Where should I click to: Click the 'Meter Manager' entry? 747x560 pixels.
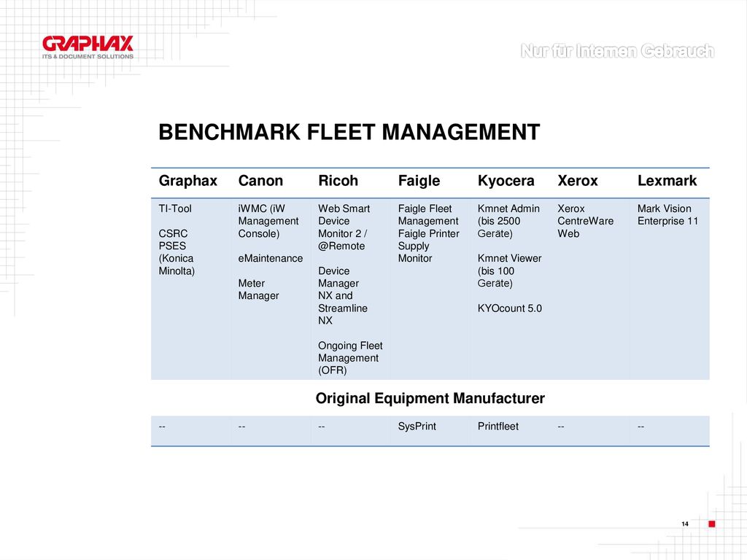click(258, 289)
